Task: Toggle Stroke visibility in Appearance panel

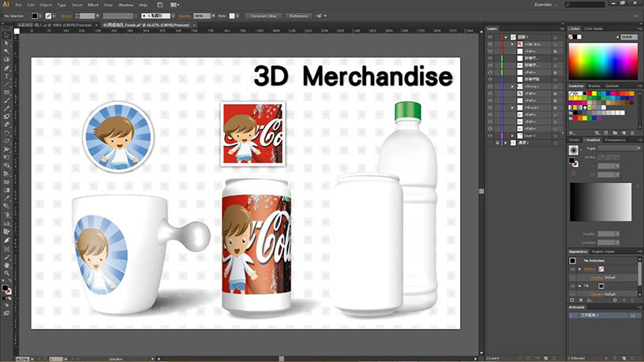Action: (573, 269)
